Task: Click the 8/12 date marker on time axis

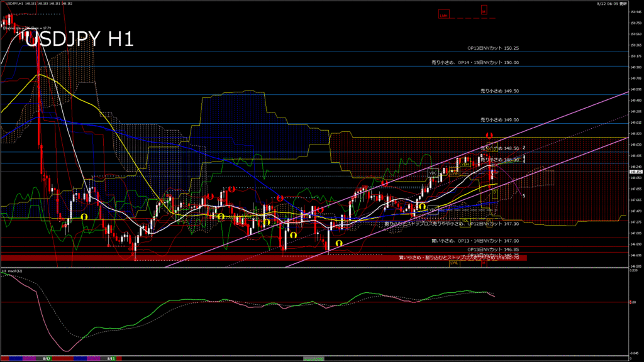Action: 47,358
